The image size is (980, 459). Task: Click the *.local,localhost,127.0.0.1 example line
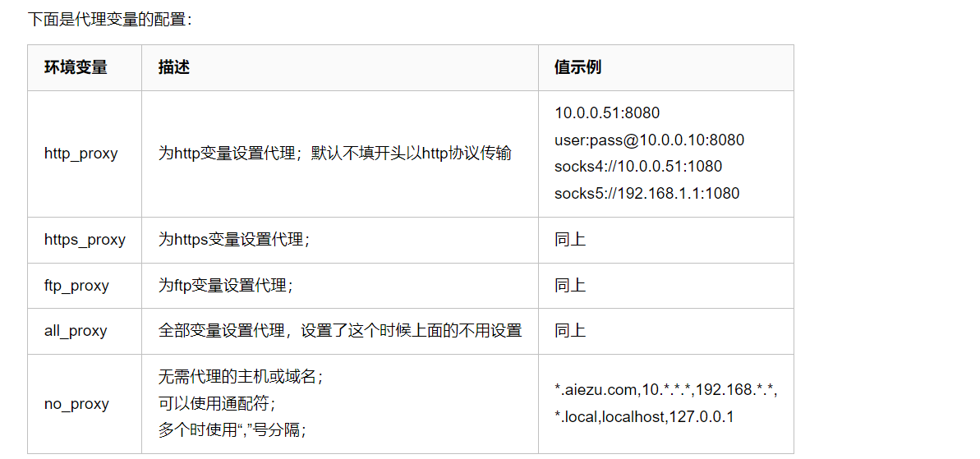pyautogui.click(x=644, y=417)
